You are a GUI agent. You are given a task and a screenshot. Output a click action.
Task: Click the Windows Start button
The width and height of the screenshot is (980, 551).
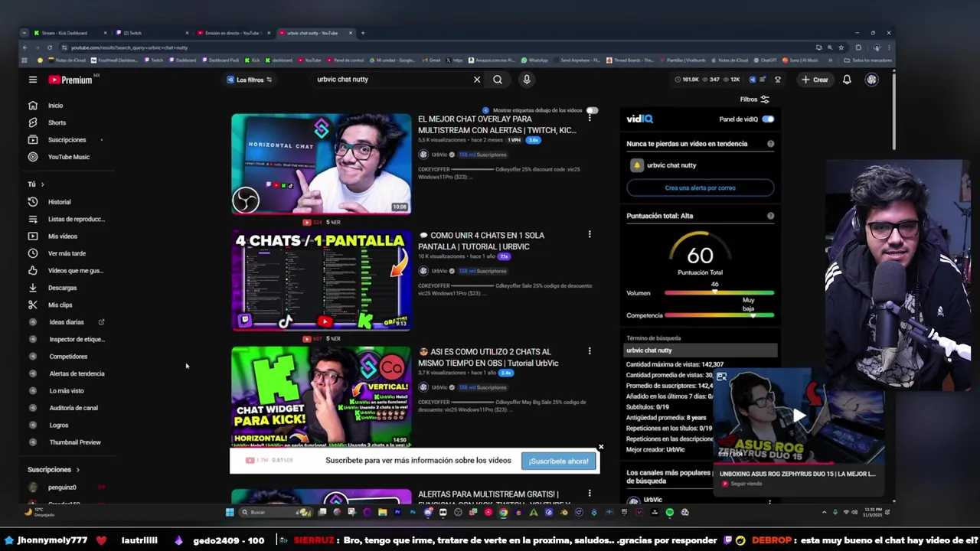pyautogui.click(x=230, y=512)
